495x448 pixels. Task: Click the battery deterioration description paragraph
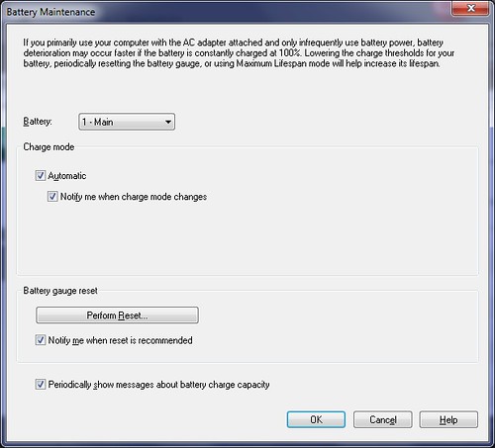(x=239, y=53)
